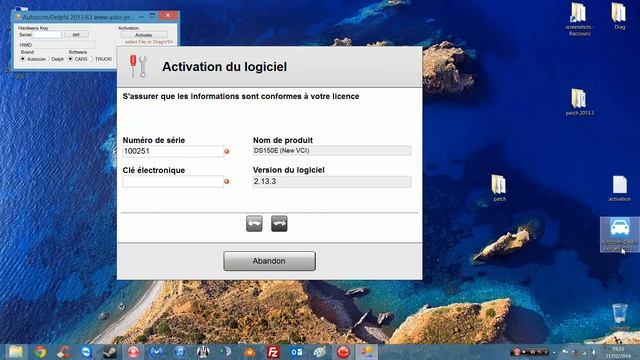The image size is (640, 360).
Task: Select the CARS software radio button
Action: pyautogui.click(x=71, y=59)
